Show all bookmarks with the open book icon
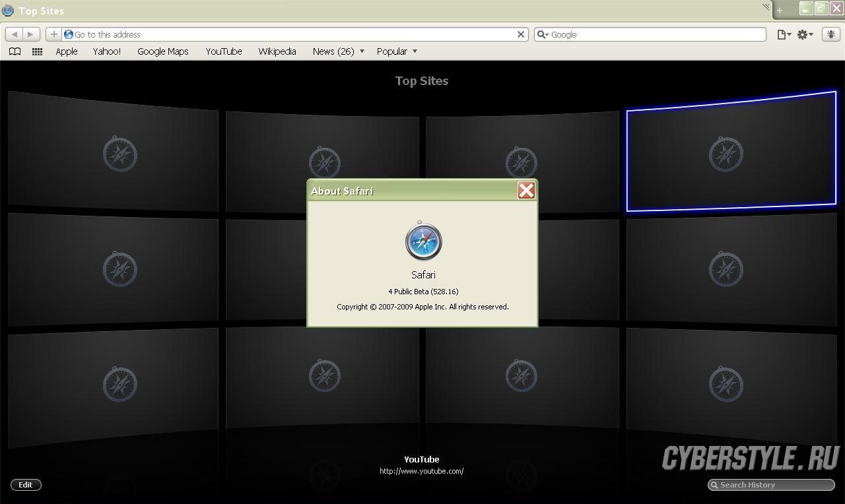Screen dimensions: 845x504 [15, 51]
